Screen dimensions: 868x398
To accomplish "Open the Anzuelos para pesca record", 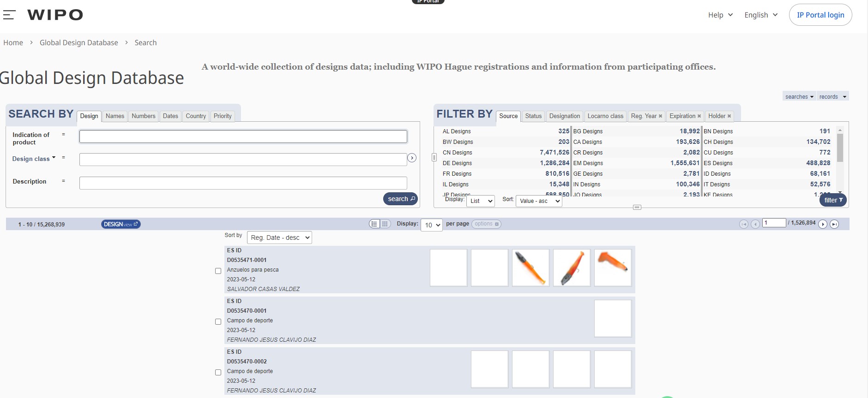I will coord(253,270).
